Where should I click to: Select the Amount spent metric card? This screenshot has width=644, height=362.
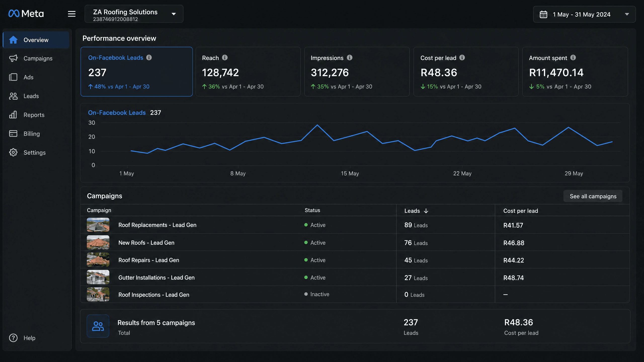point(575,72)
